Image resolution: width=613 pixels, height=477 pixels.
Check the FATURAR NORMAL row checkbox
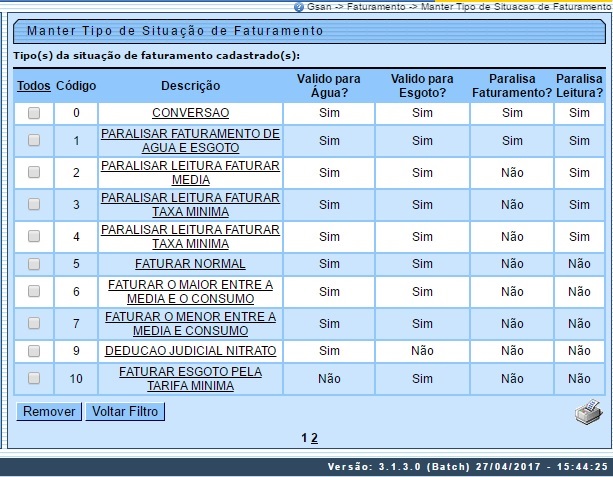(x=34, y=264)
